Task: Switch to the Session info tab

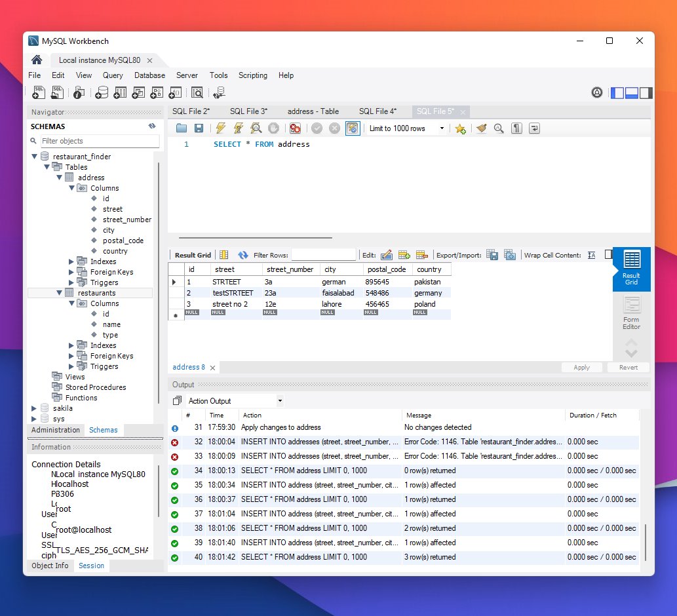Action: (x=91, y=566)
